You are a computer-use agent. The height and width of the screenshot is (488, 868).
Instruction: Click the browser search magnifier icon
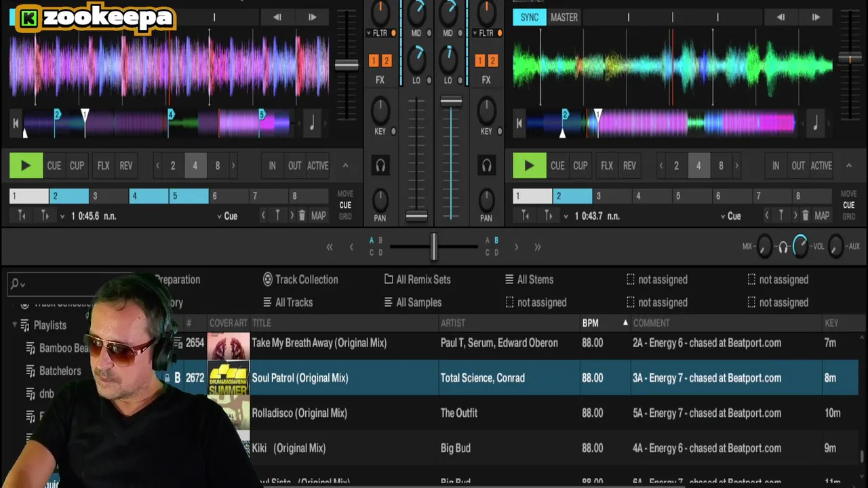(16, 284)
